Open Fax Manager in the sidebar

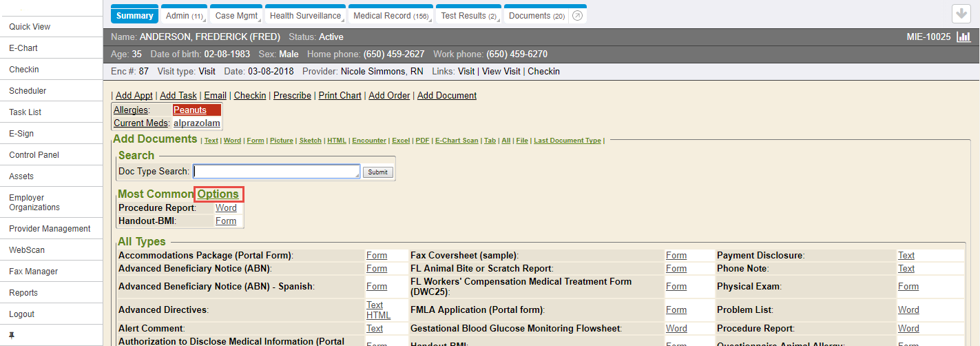tap(33, 272)
